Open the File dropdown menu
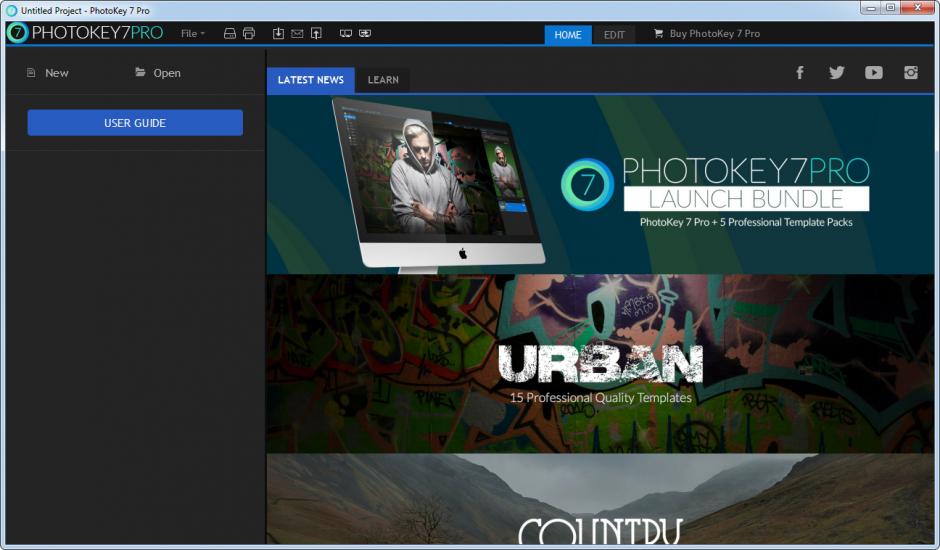The image size is (940, 550). pos(192,34)
